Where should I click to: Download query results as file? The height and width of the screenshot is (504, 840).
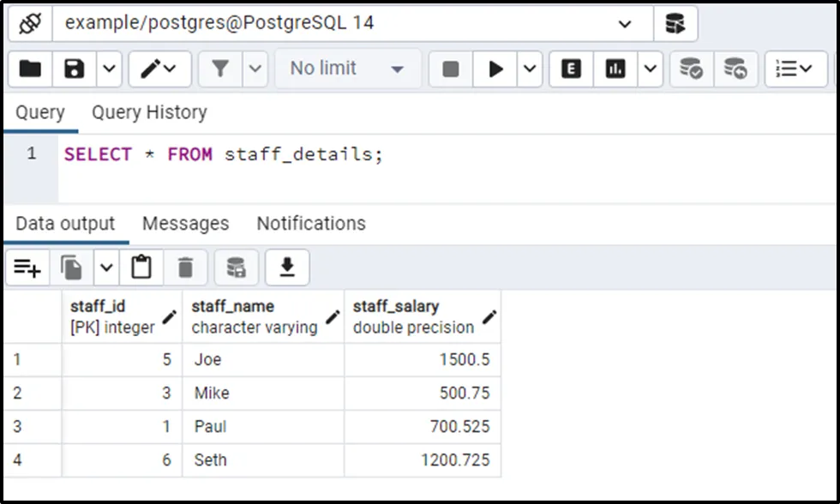287,269
